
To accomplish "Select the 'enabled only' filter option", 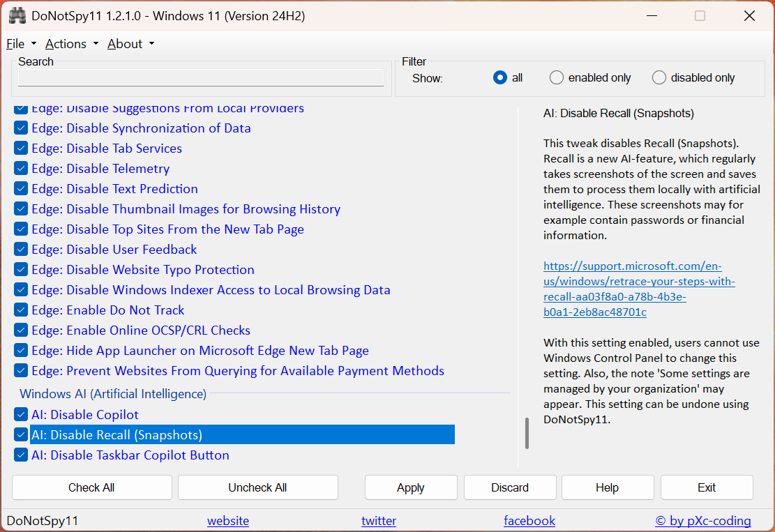I will tap(591, 77).
